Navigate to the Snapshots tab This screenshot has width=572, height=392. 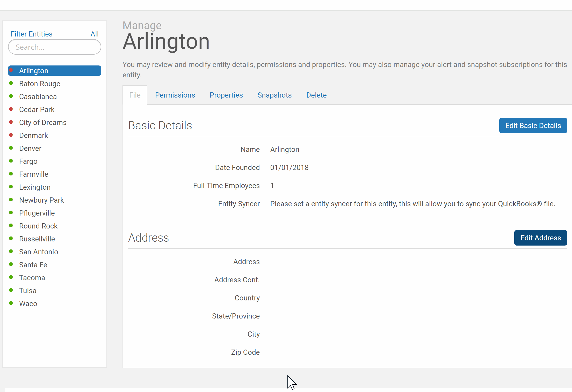click(274, 95)
